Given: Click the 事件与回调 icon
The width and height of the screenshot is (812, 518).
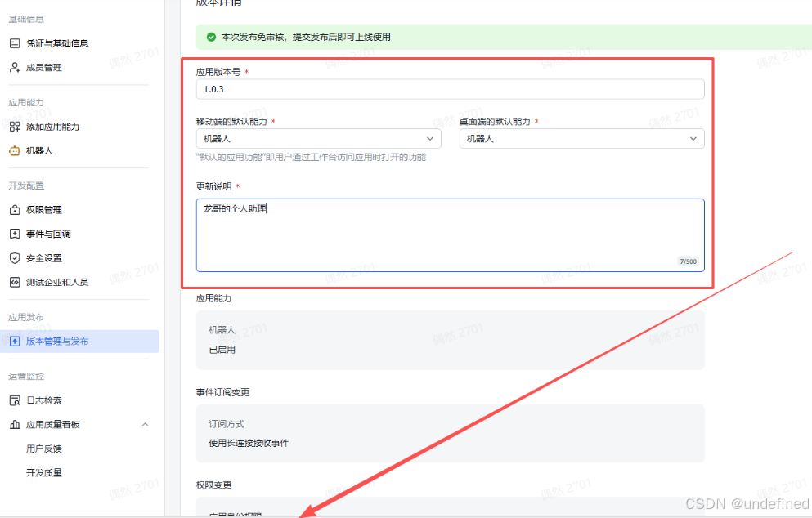Looking at the screenshot, I should click(x=15, y=234).
